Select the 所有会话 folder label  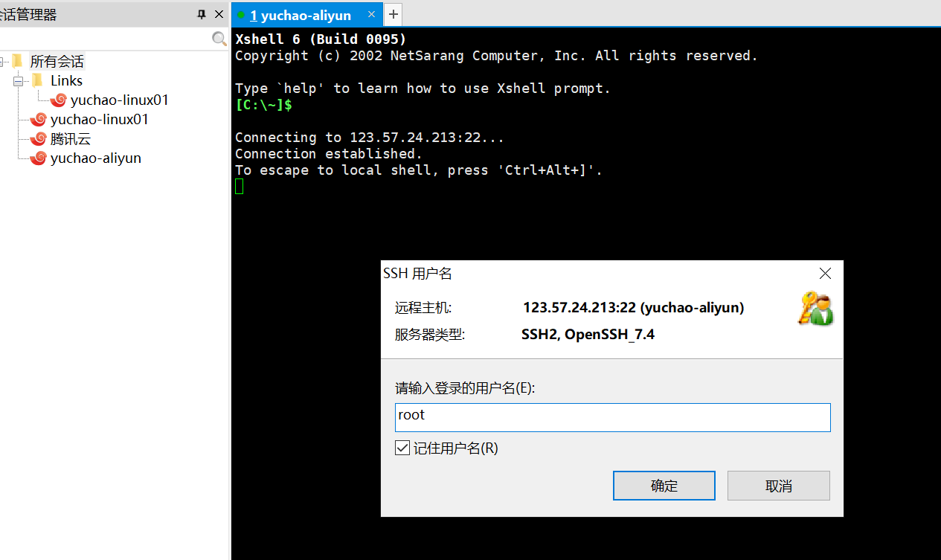pos(57,62)
